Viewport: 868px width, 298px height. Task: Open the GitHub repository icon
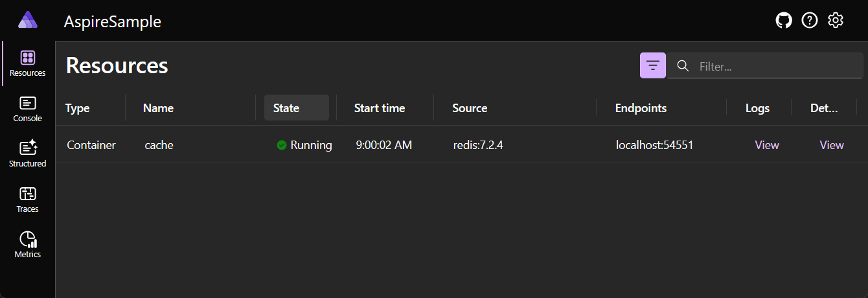pyautogui.click(x=784, y=21)
